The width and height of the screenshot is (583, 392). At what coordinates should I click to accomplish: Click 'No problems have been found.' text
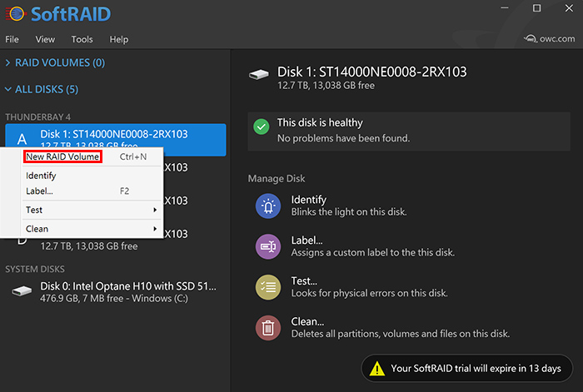coord(343,138)
